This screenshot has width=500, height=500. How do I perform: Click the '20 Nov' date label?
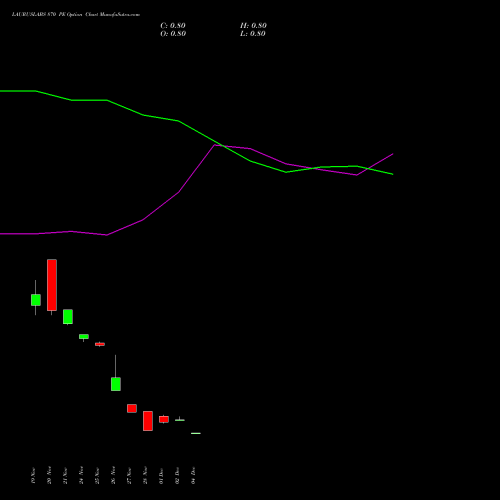49,476
